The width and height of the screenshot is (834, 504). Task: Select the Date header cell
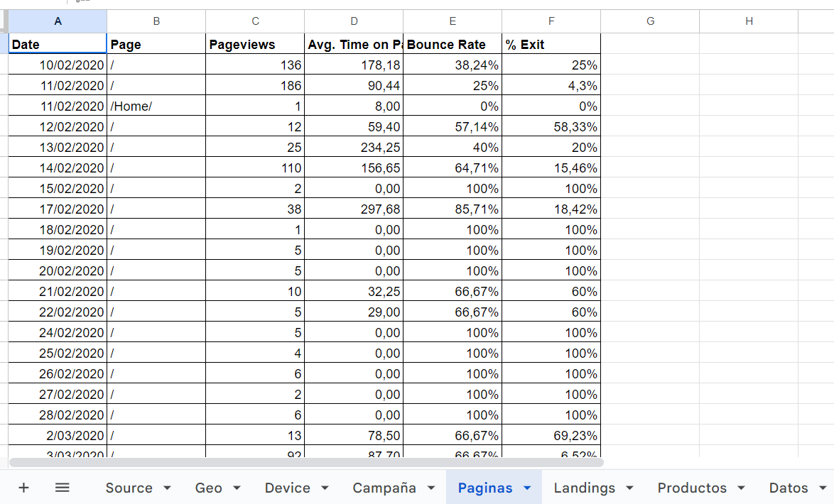(58, 44)
